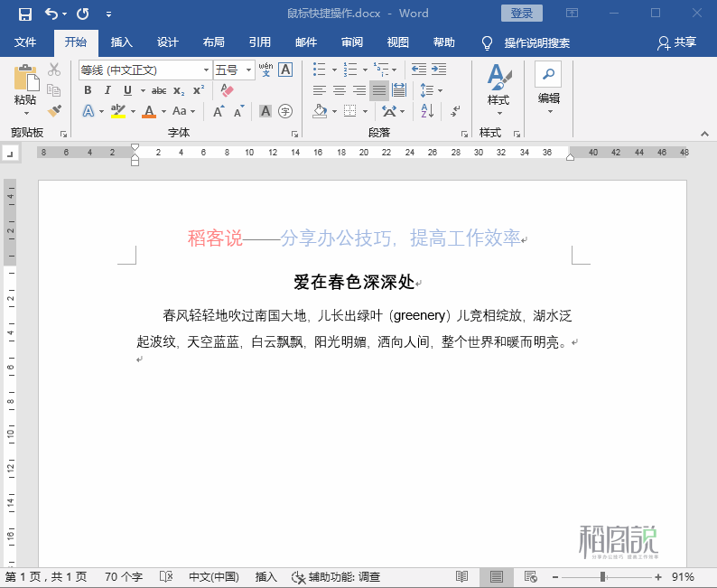Click the 91% zoom level
The image size is (717, 588).
point(683,577)
